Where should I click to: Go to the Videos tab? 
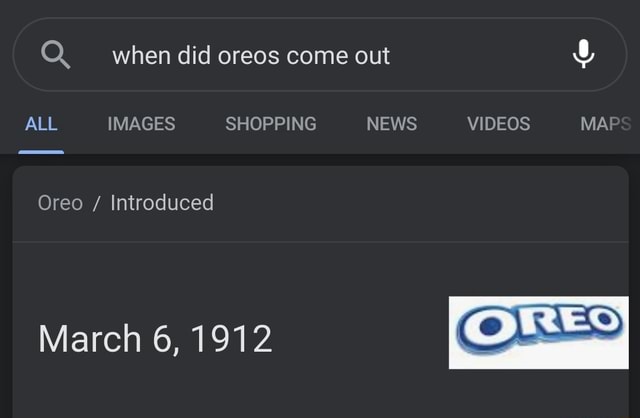point(498,124)
